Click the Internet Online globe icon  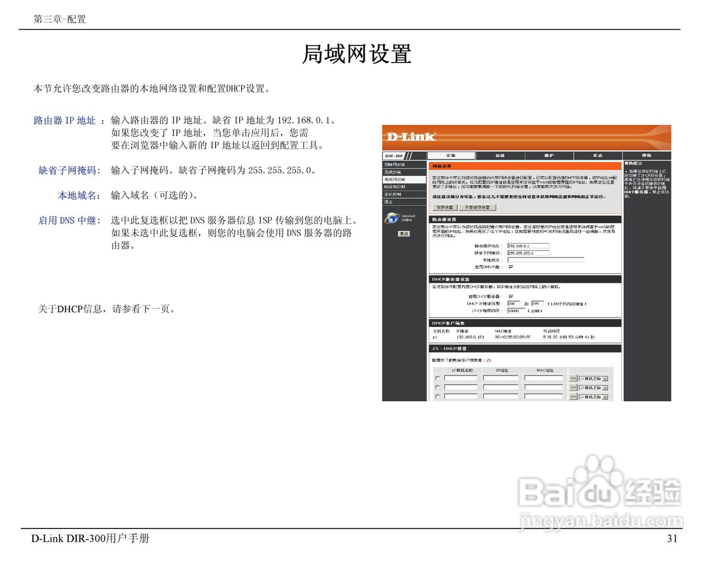[392, 218]
